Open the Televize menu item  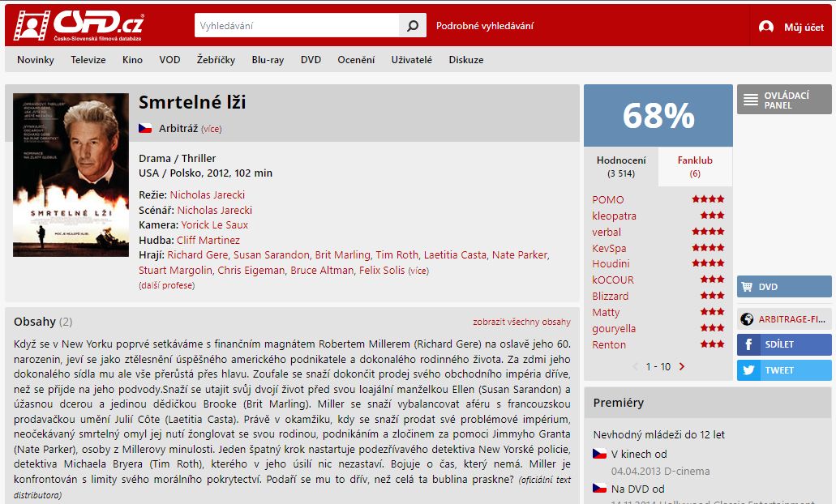tap(88, 60)
